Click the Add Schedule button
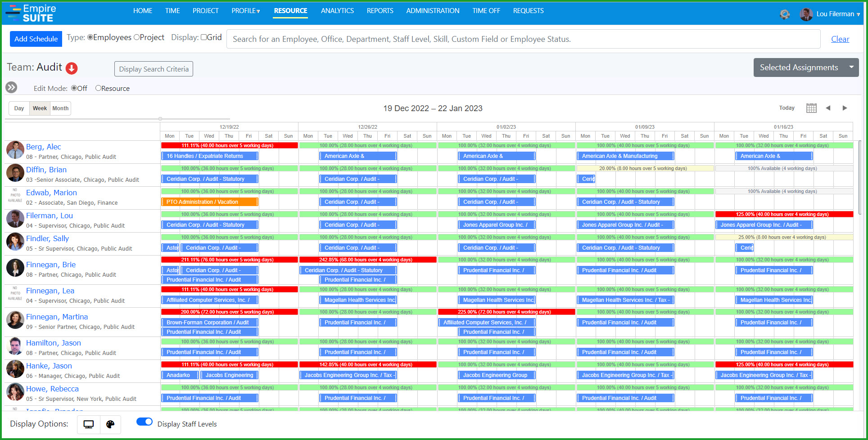868x440 pixels. point(36,39)
